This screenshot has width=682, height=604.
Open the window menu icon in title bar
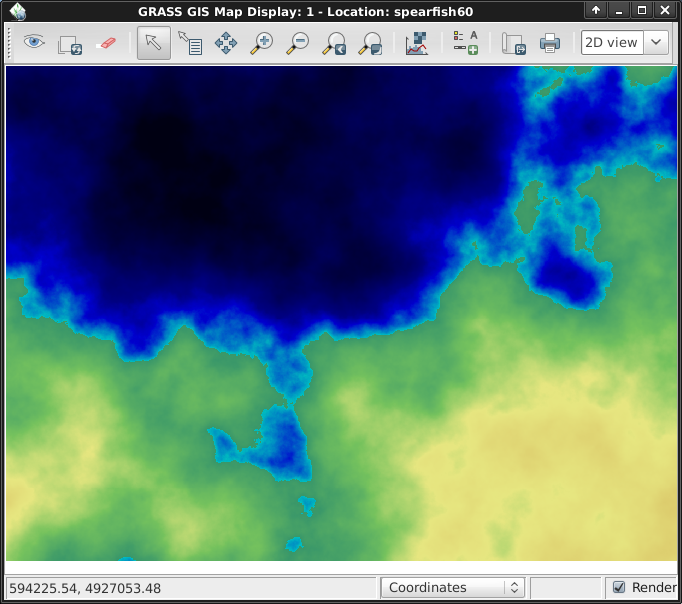(x=18, y=10)
